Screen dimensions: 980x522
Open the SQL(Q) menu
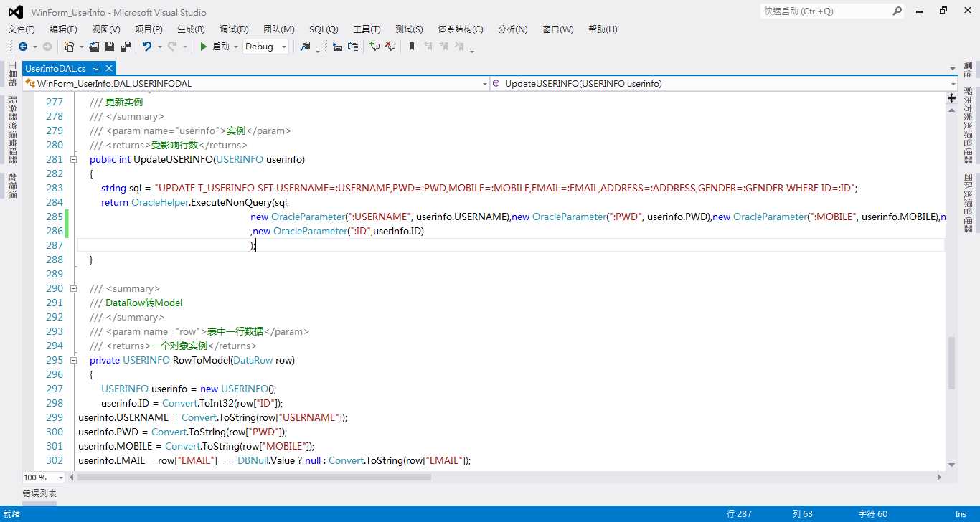(324, 29)
